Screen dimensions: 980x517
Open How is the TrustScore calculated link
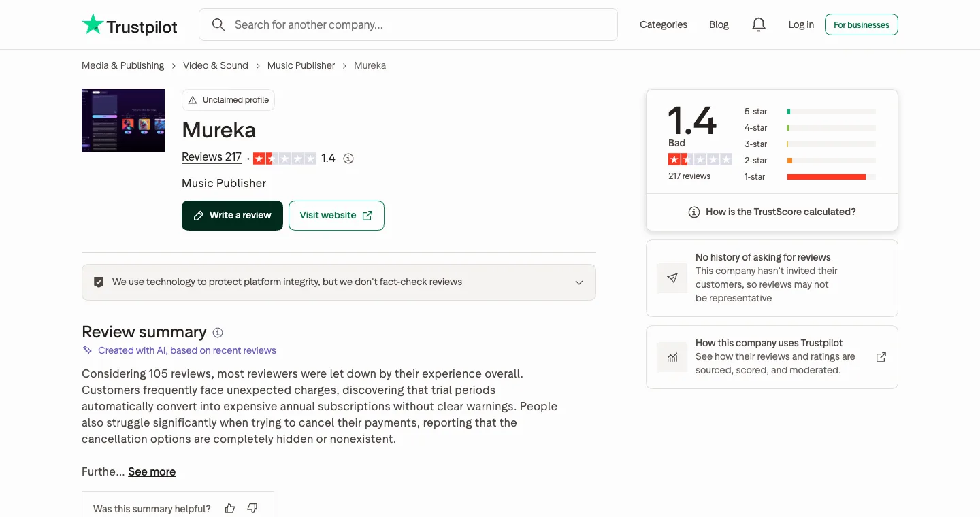coord(781,212)
